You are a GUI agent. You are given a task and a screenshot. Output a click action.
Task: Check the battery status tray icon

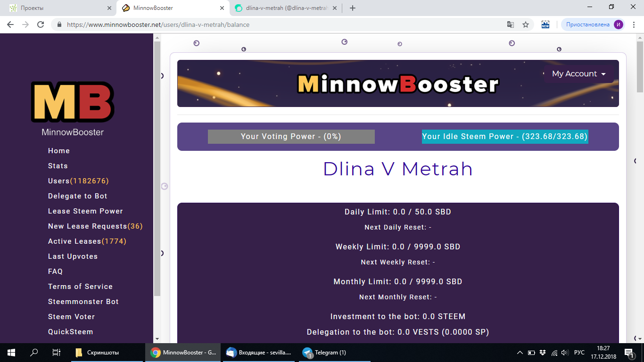point(531,353)
